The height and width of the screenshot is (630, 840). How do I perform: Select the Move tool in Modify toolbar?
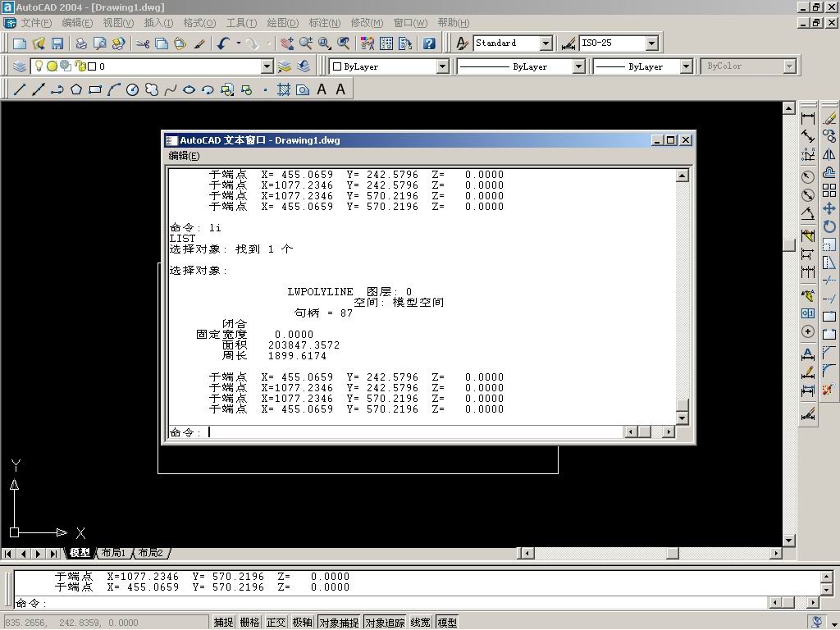[829, 208]
